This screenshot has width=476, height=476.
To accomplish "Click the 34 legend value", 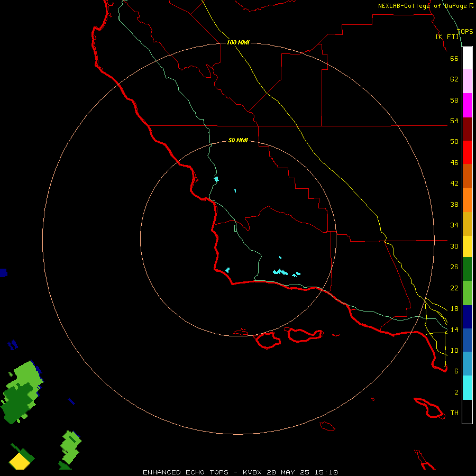I will pos(454,225).
